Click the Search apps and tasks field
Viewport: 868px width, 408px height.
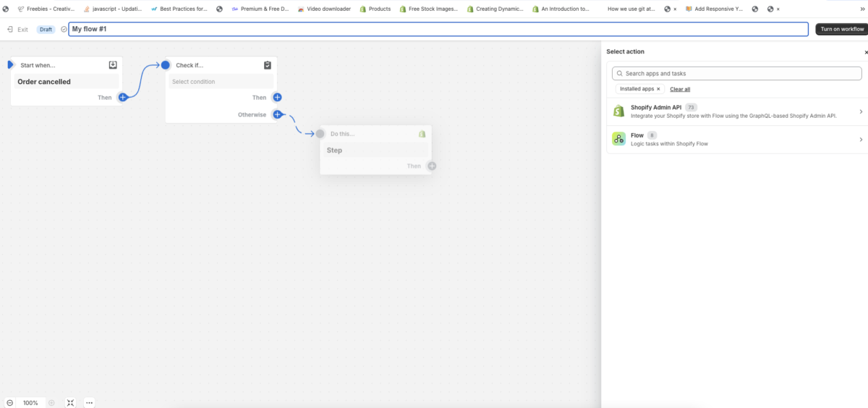736,74
